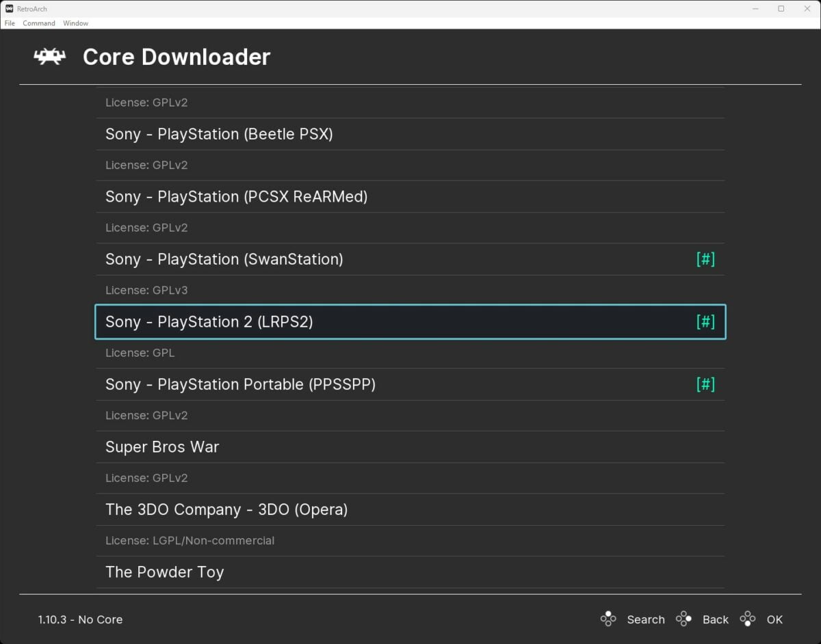
Task: Download the PCSX ReARMed core
Action: coord(236,196)
